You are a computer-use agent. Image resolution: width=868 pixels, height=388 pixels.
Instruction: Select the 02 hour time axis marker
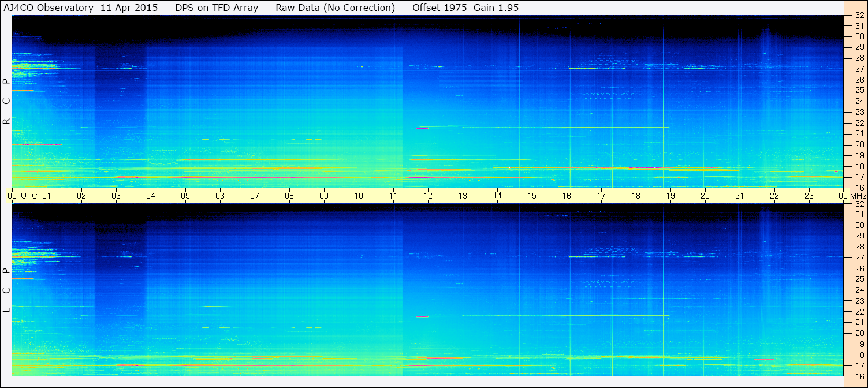pos(81,196)
